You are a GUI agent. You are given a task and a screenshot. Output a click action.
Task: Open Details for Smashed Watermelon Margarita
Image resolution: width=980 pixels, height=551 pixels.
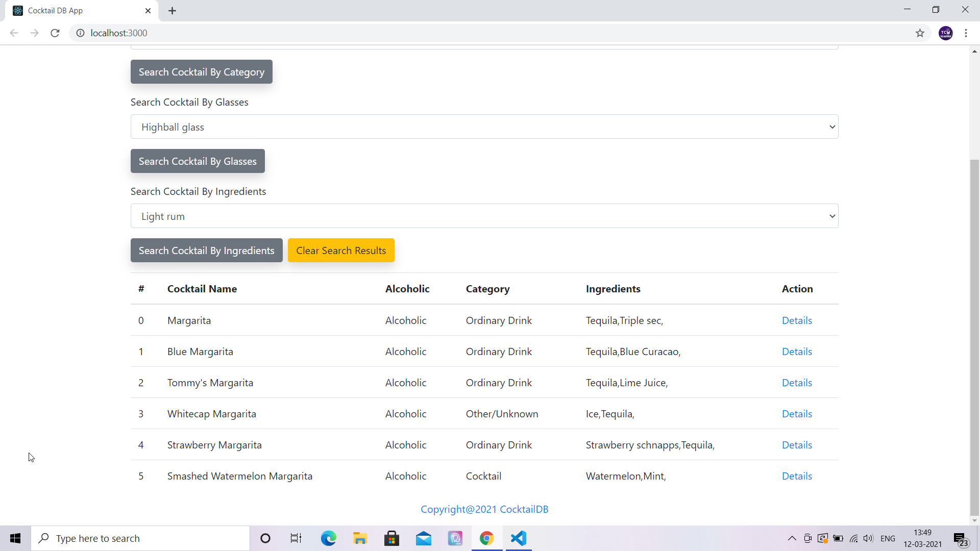point(797,476)
